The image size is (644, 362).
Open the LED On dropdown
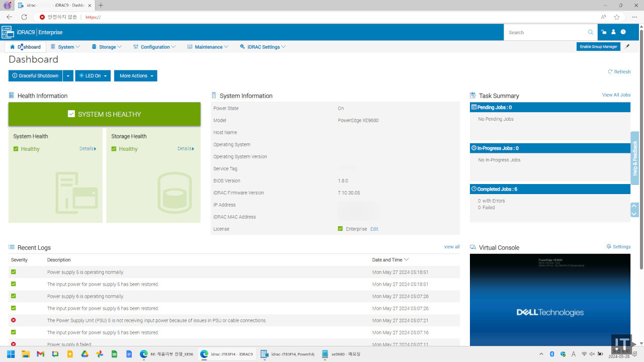pyautogui.click(x=93, y=76)
